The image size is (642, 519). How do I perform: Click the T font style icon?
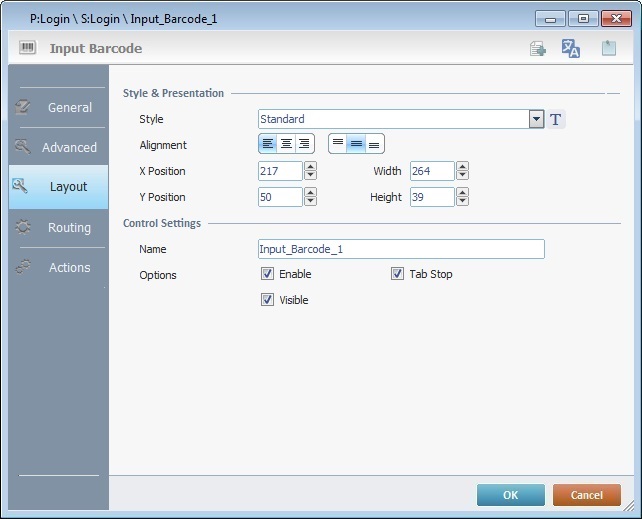[x=557, y=120]
